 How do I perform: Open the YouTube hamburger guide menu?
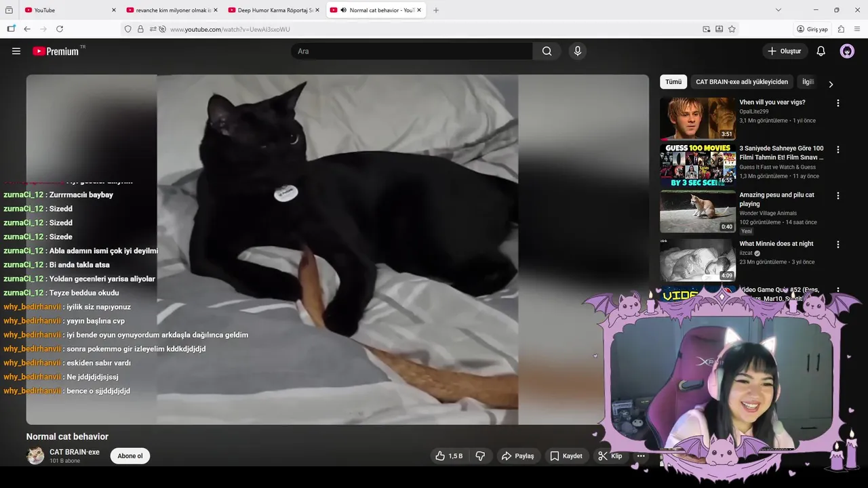click(x=16, y=51)
